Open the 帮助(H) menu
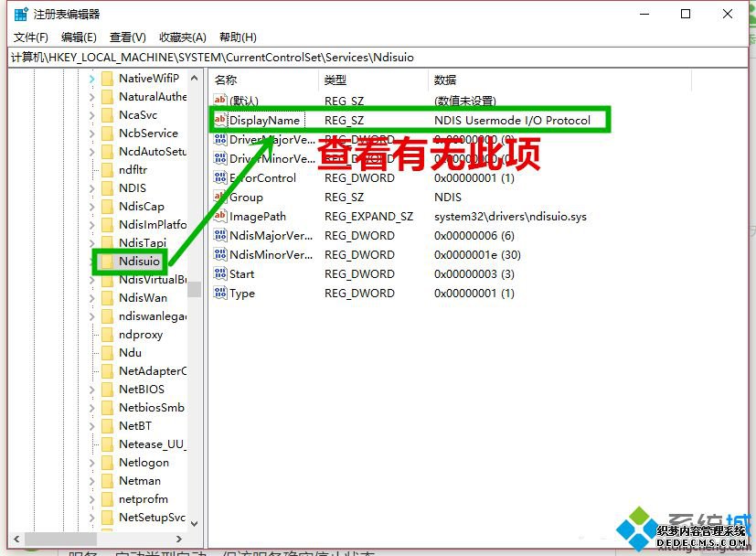 point(238,37)
